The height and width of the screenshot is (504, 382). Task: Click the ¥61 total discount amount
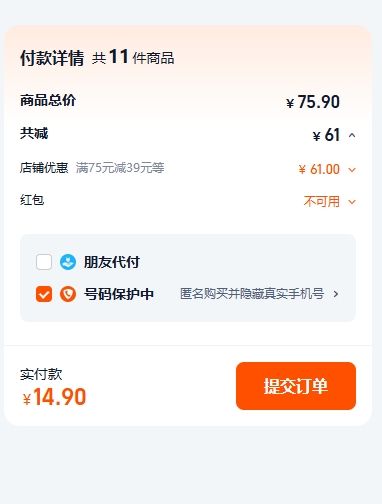(x=326, y=135)
